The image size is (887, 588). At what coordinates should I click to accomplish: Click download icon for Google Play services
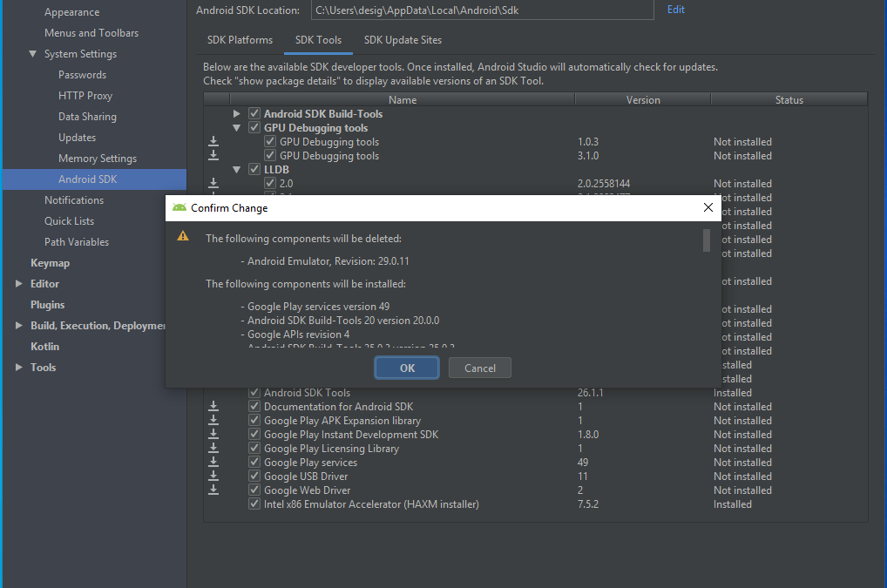[x=213, y=462]
